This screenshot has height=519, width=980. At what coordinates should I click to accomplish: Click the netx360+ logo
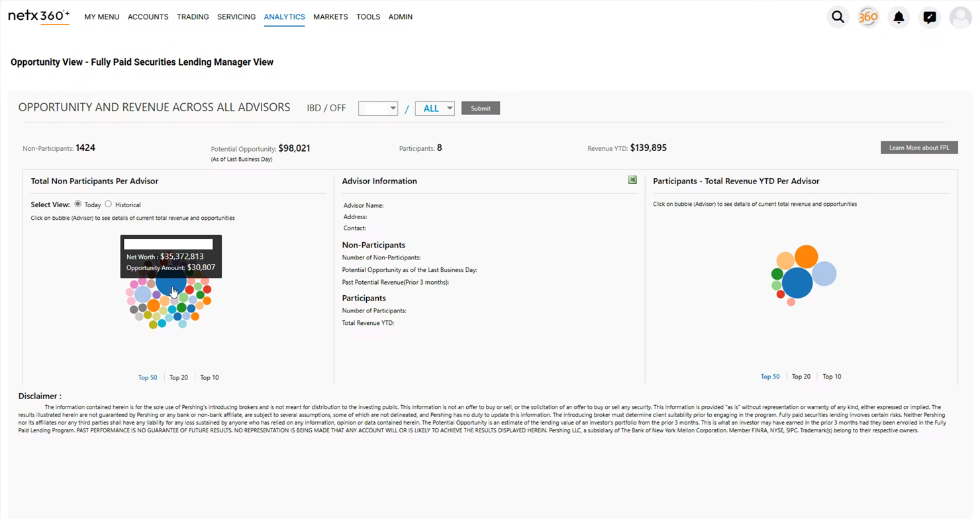click(x=38, y=17)
